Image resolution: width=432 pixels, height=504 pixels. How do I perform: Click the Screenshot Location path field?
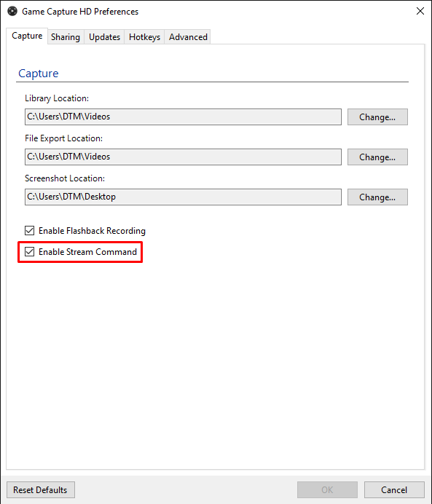pyautogui.click(x=183, y=197)
